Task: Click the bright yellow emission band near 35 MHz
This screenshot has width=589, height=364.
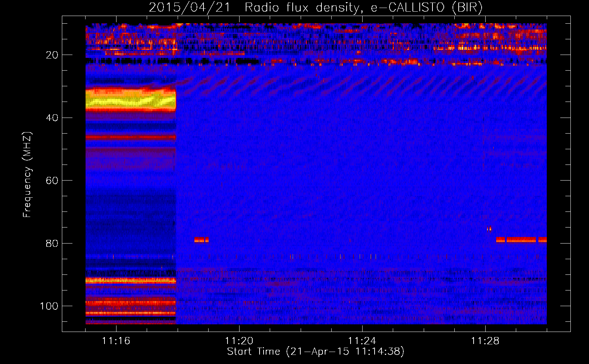Action: click(x=131, y=100)
